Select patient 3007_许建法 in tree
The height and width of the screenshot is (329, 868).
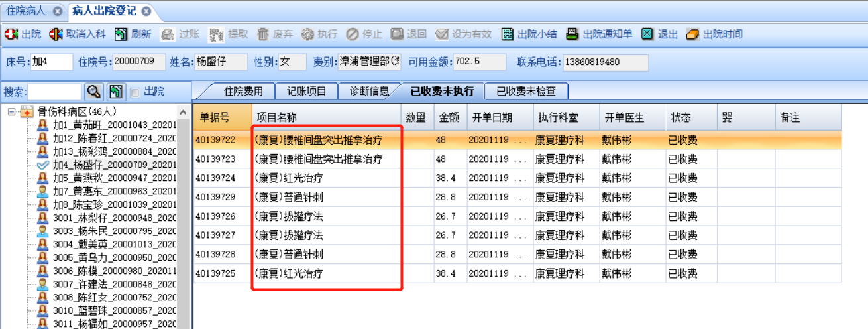115,284
